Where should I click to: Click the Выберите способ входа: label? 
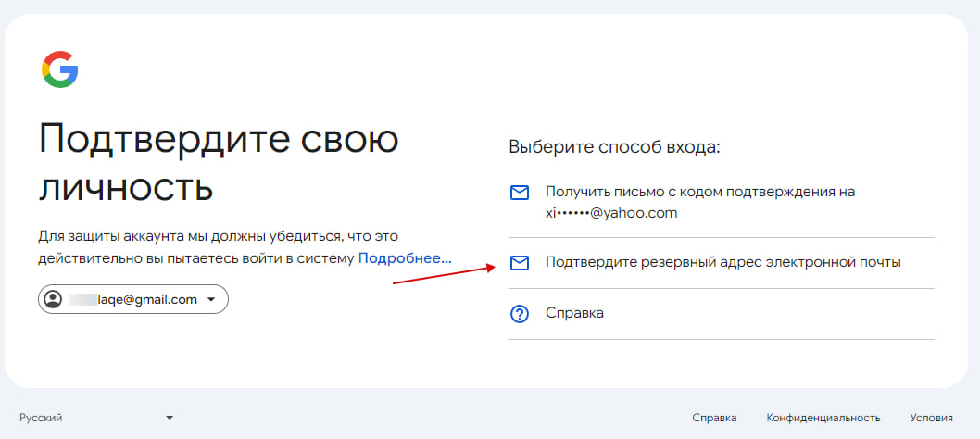point(615,147)
